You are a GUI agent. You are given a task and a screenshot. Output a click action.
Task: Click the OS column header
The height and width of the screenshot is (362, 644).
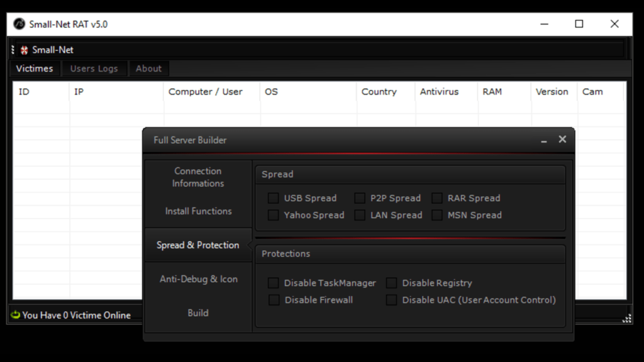tap(308, 92)
